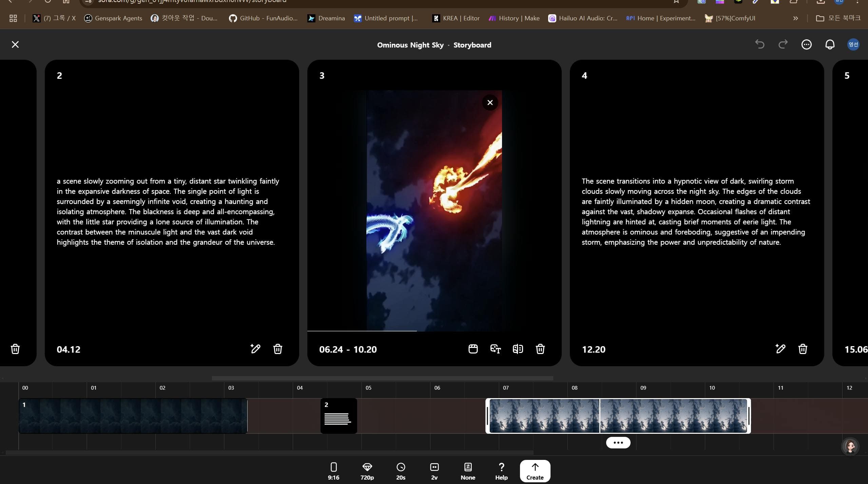Change the 20s duration setting
Screen dimensions: 868x484
click(401, 471)
